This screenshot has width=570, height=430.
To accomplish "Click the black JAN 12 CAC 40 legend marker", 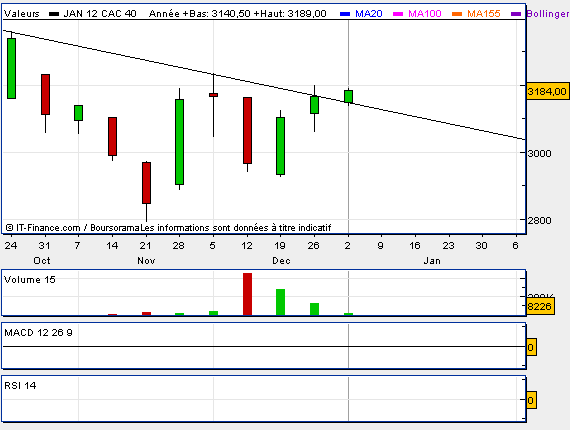I will coord(54,14).
